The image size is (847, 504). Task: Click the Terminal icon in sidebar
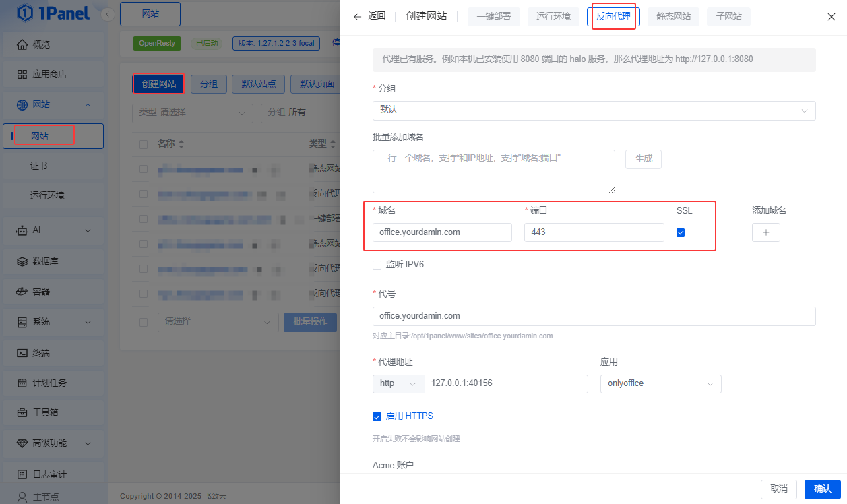pyautogui.click(x=22, y=353)
